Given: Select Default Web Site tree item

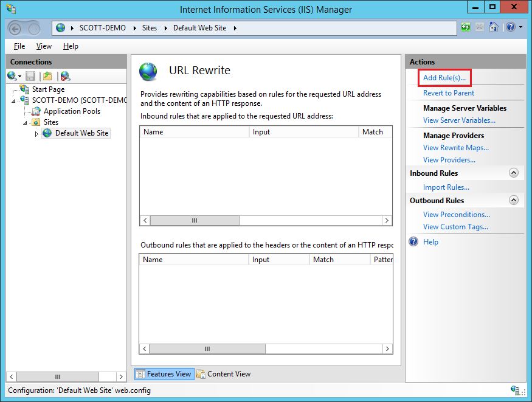Looking at the screenshot, I should point(81,133).
